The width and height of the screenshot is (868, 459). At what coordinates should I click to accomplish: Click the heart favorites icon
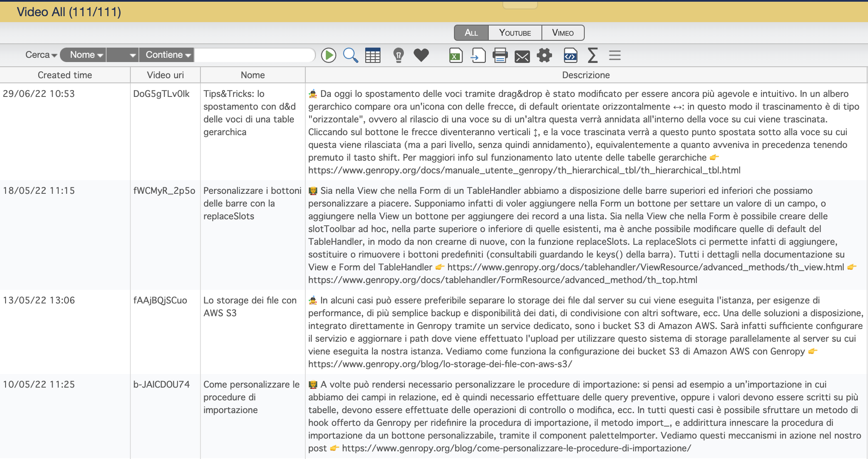421,55
